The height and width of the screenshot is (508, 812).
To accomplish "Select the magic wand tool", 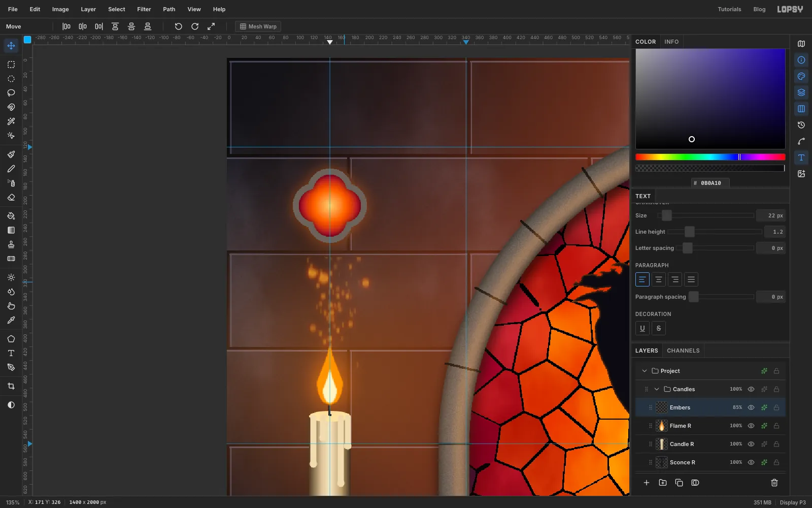I will [x=11, y=121].
